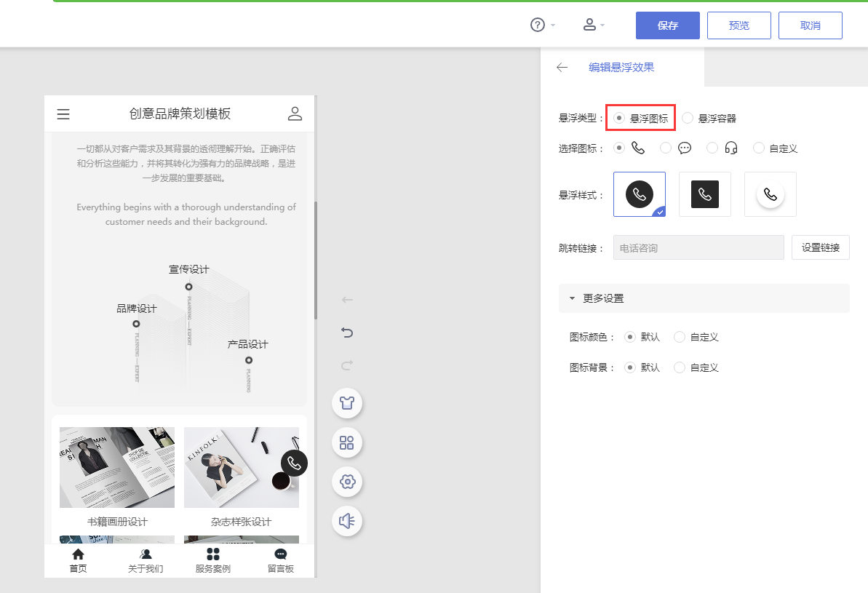Choose the phone icon radio option
Image resolution: width=868 pixels, height=593 pixels.
619,148
